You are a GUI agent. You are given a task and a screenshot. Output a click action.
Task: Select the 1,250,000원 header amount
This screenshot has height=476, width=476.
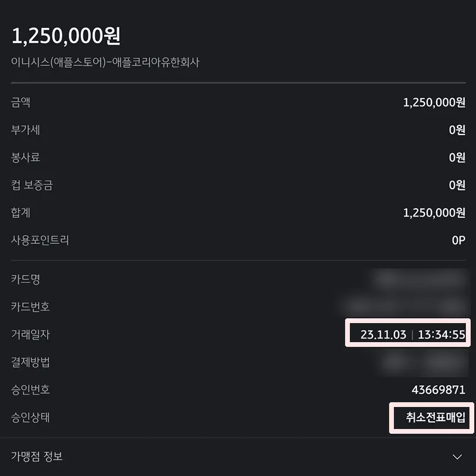[66, 36]
